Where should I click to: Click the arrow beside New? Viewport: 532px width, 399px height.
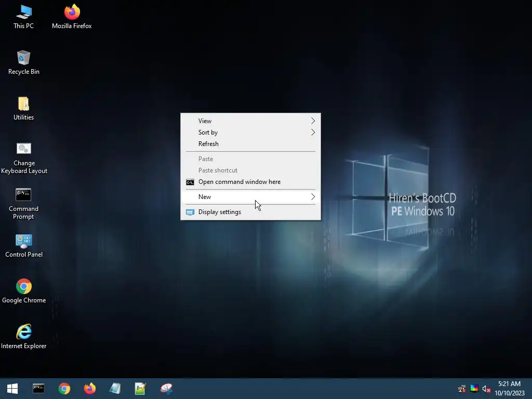tap(313, 197)
